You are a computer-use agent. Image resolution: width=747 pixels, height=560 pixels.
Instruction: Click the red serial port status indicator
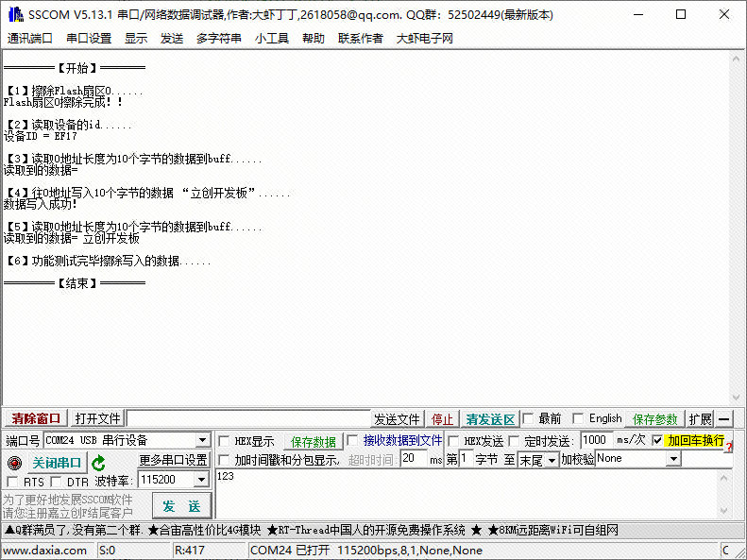point(13,463)
